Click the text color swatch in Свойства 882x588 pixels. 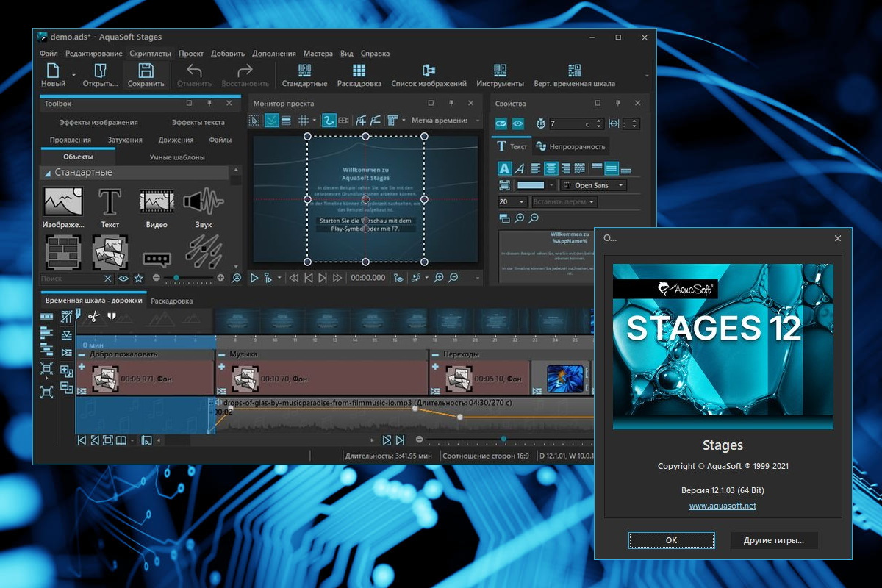tap(531, 185)
